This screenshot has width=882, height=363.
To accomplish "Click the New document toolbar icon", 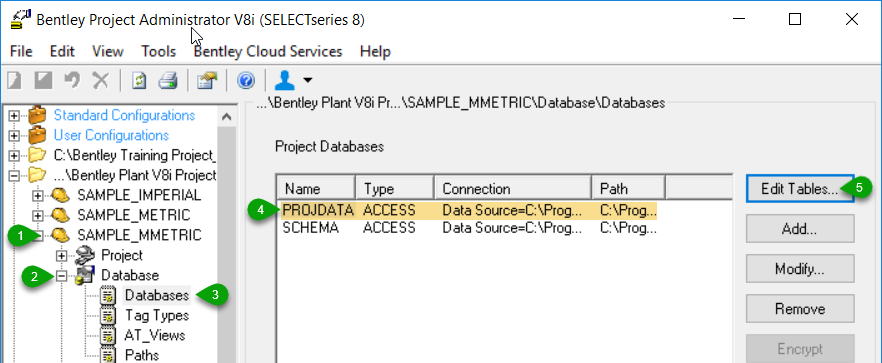I will point(14,81).
